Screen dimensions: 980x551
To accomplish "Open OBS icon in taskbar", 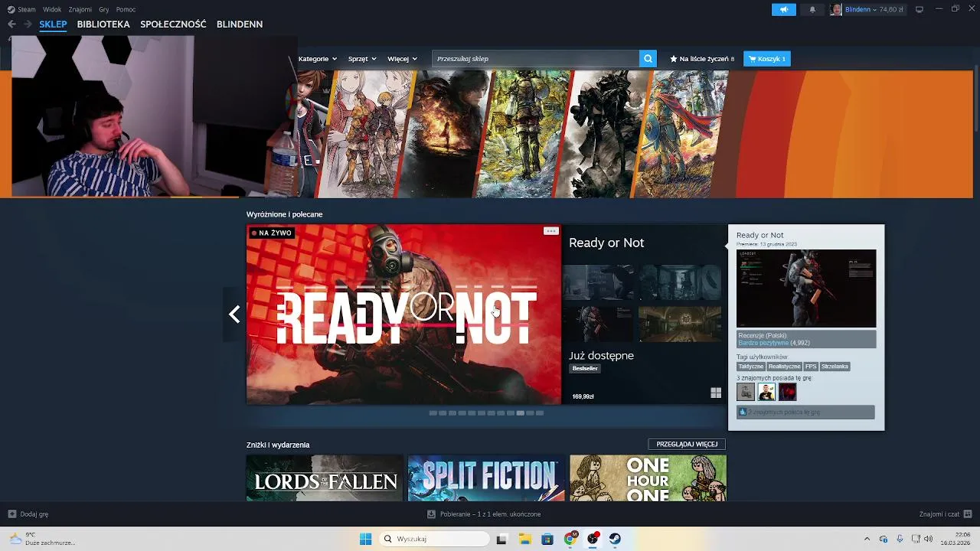I will point(593,539).
